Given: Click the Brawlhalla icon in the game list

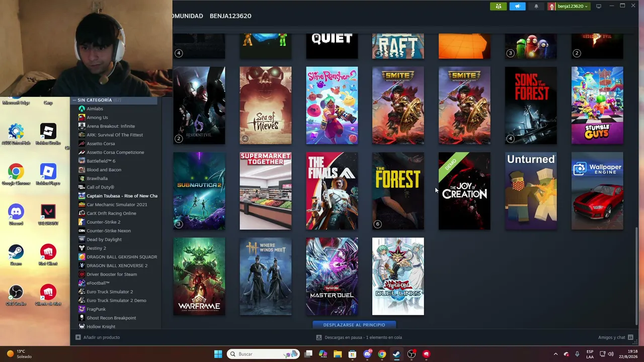Looking at the screenshot, I should [x=82, y=178].
